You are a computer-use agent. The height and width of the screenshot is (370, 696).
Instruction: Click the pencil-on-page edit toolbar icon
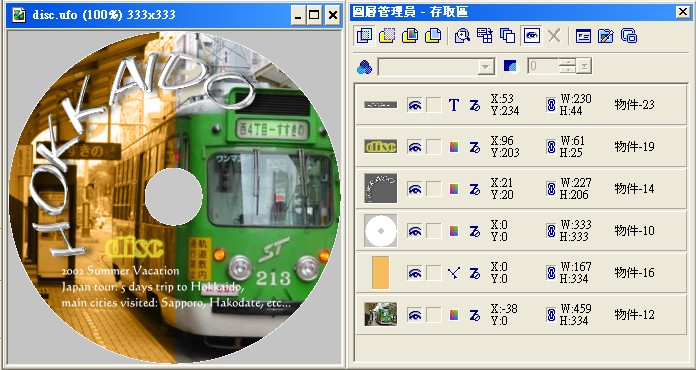pyautogui.click(x=606, y=35)
